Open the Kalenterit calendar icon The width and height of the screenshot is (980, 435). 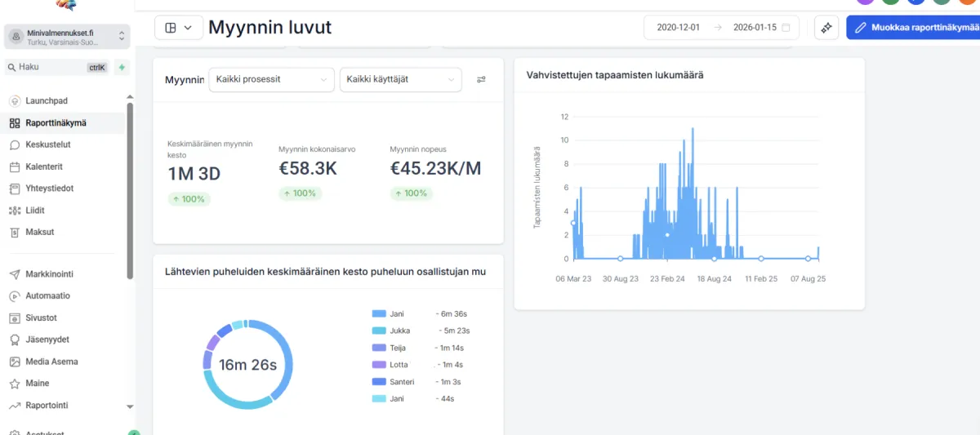pos(15,166)
